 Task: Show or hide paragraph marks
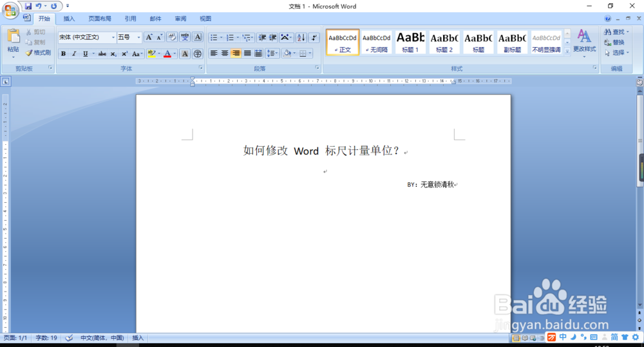coord(314,38)
